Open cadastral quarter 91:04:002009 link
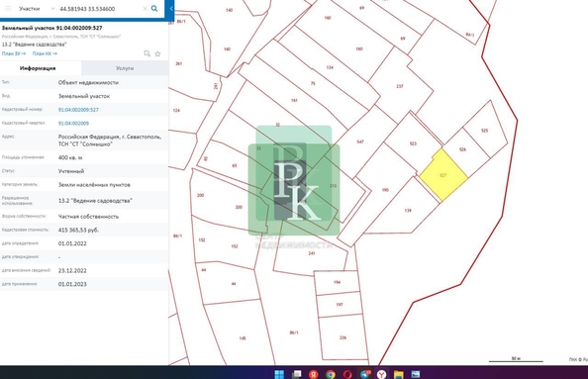588x379 pixels. pos(73,124)
